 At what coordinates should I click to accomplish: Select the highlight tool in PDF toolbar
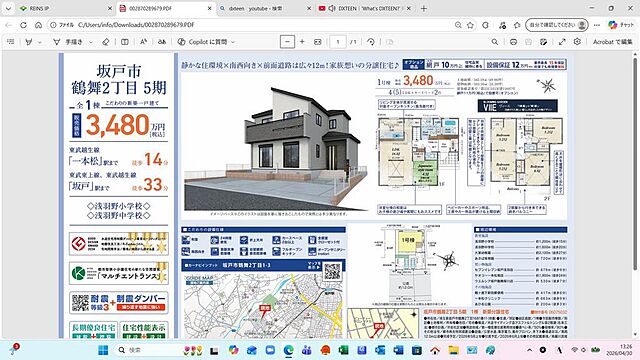(x=29, y=42)
